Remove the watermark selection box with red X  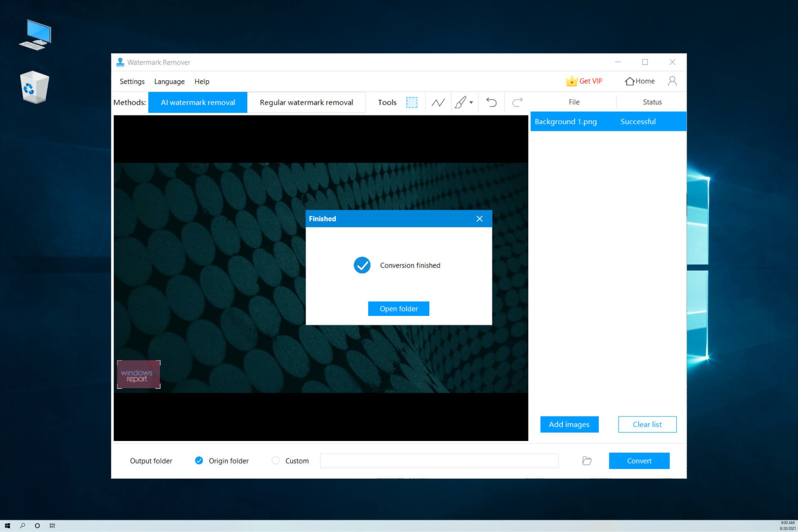coord(153,362)
